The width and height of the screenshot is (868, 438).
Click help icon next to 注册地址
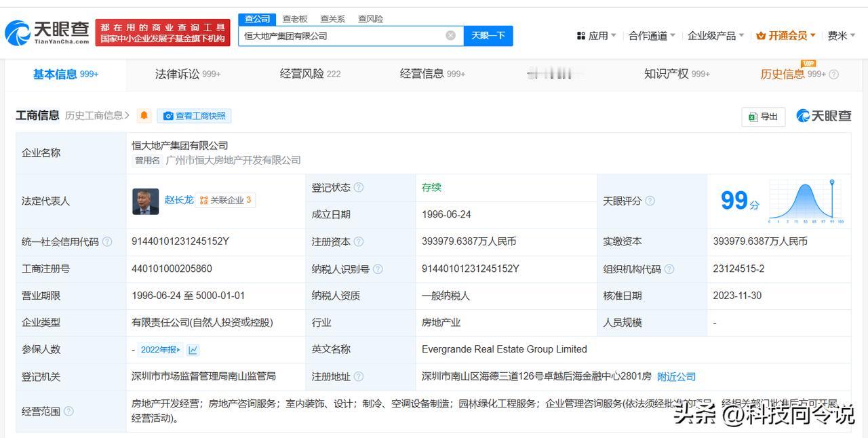(x=359, y=376)
